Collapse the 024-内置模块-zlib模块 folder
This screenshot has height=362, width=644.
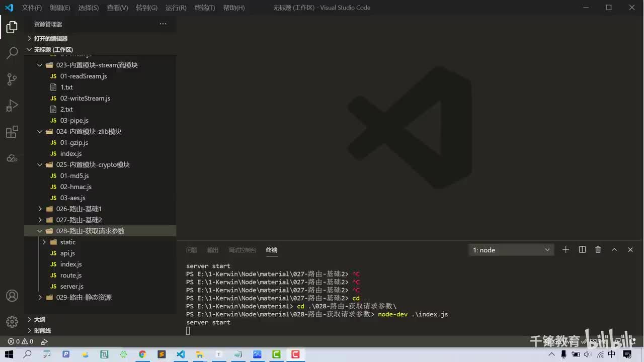(x=100, y=131)
